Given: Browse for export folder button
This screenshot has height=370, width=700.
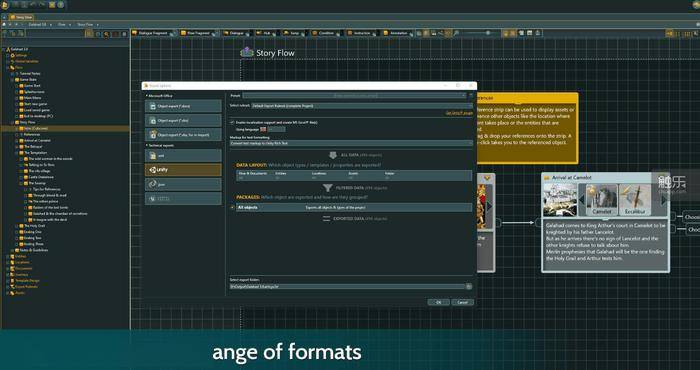Looking at the screenshot, I should 469,287.
